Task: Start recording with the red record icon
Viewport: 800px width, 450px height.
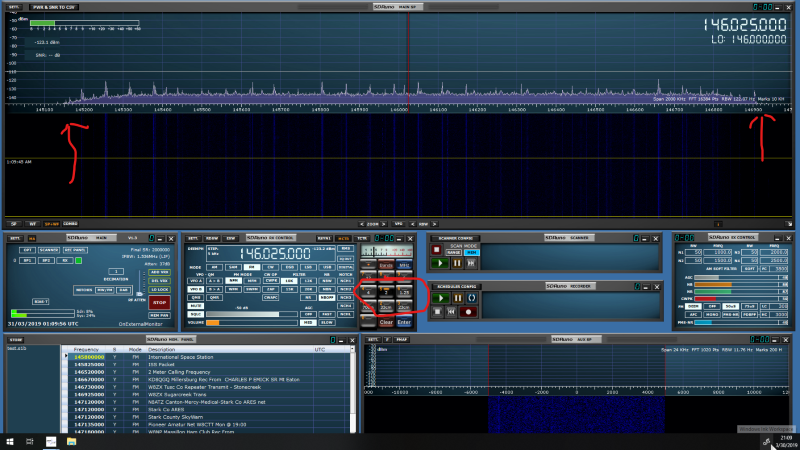Action: coord(468,312)
